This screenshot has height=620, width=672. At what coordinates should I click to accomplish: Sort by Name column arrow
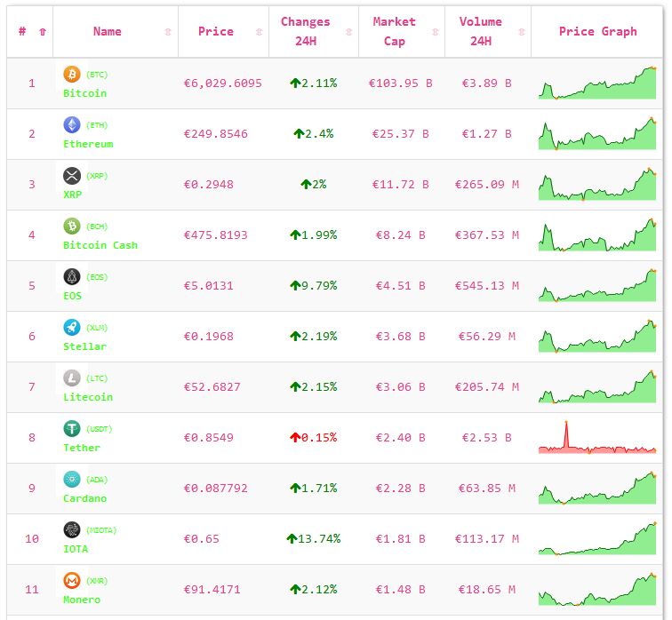(x=168, y=32)
